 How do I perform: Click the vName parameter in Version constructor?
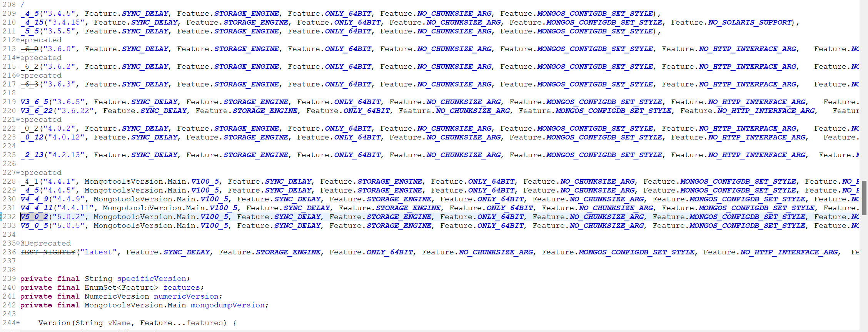[x=119, y=323]
